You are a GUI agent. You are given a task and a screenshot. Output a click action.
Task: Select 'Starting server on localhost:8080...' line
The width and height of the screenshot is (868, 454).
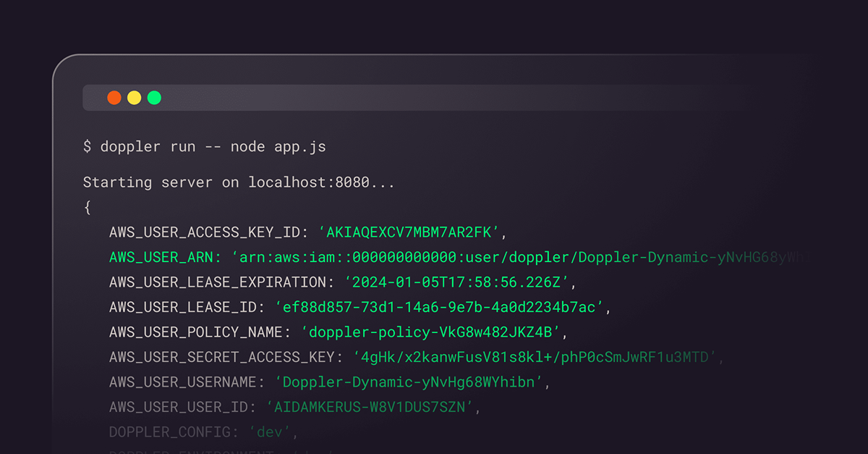click(x=239, y=182)
